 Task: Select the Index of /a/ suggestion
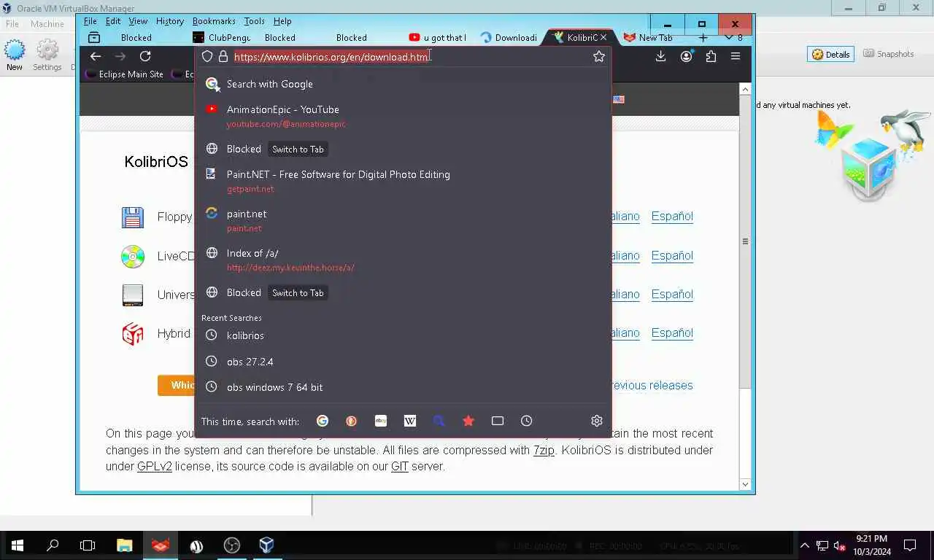(x=403, y=260)
